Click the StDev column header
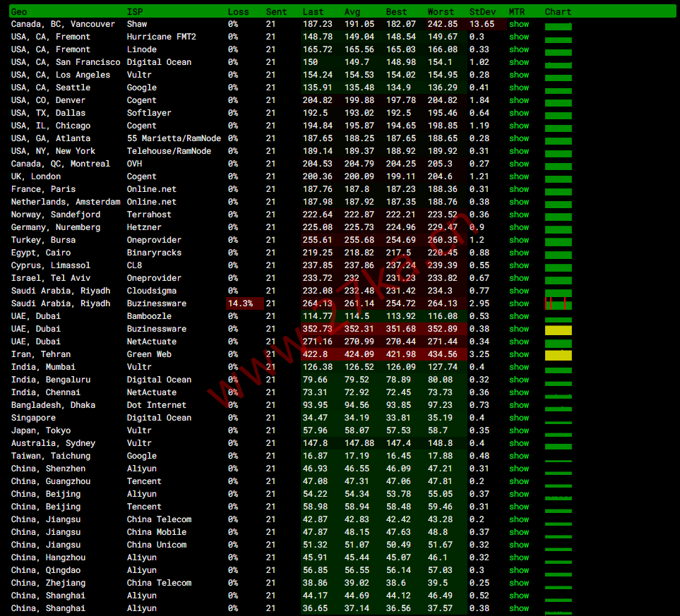Image resolution: width=680 pixels, height=616 pixels. tap(482, 12)
